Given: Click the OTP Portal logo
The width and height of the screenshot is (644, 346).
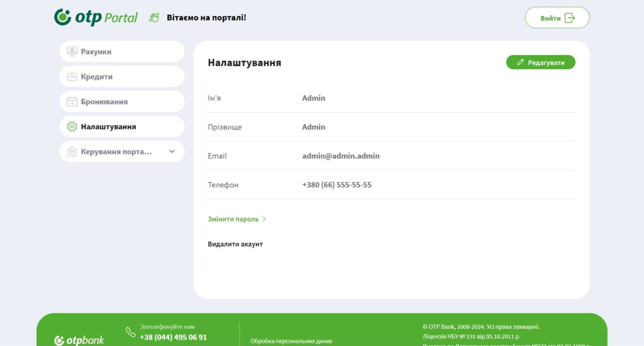Looking at the screenshot, I should tap(96, 17).
